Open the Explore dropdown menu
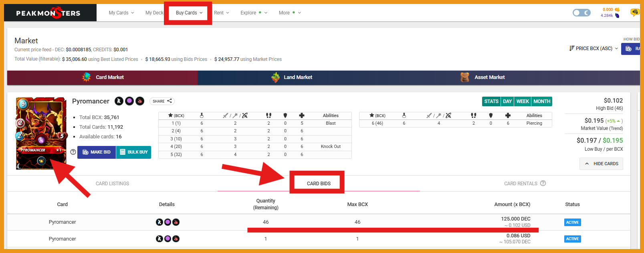Image resolution: width=644 pixels, height=253 pixels. tap(254, 13)
